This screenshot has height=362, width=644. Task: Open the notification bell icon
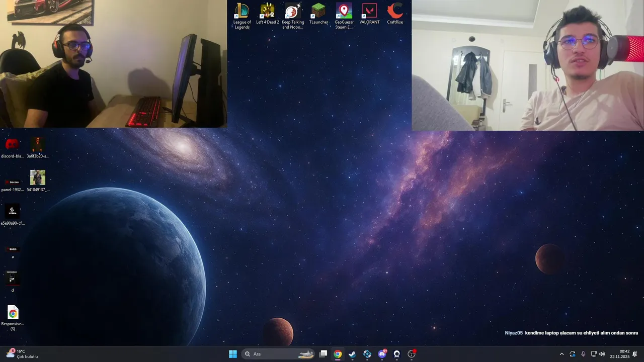click(635, 354)
